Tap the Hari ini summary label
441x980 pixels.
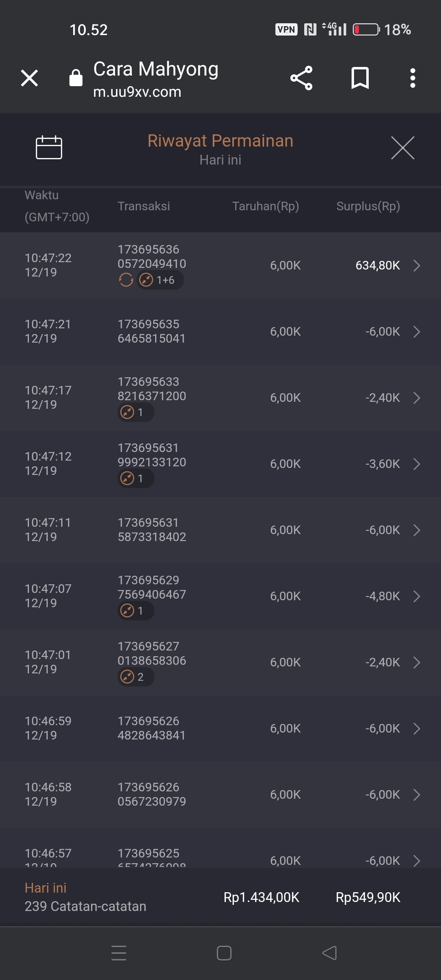[45, 888]
